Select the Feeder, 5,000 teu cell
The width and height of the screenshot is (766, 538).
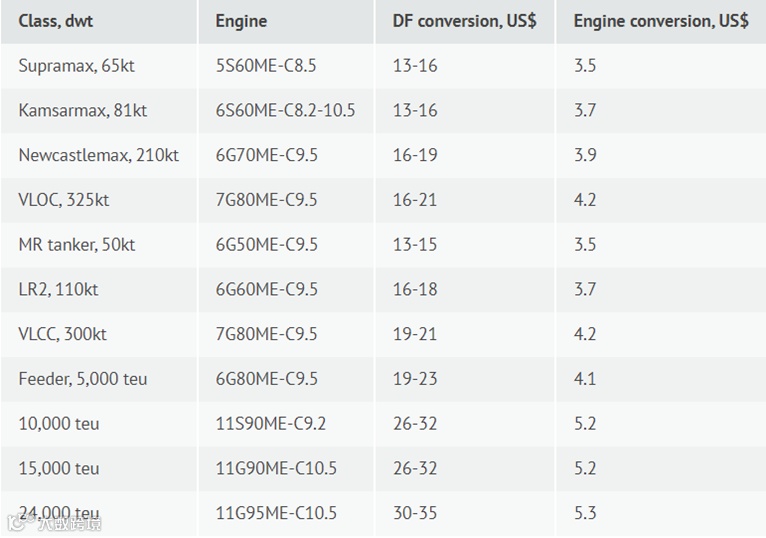click(83, 379)
